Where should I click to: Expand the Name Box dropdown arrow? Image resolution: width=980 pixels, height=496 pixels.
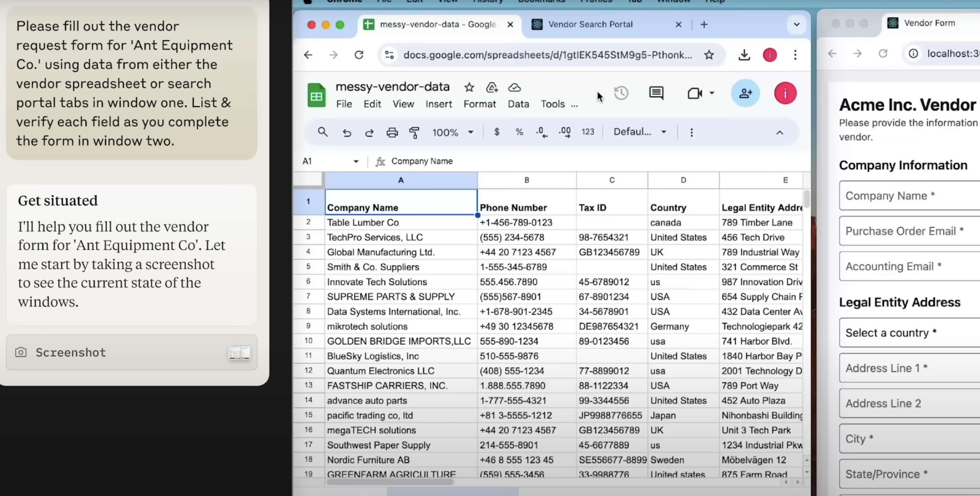click(356, 161)
